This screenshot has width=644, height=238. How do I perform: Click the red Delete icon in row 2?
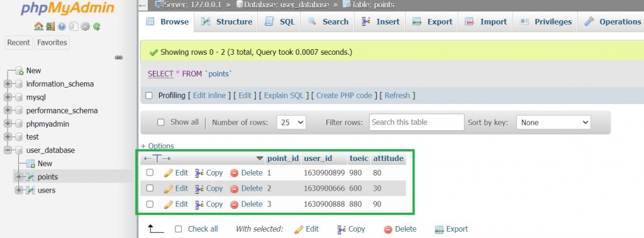click(234, 189)
